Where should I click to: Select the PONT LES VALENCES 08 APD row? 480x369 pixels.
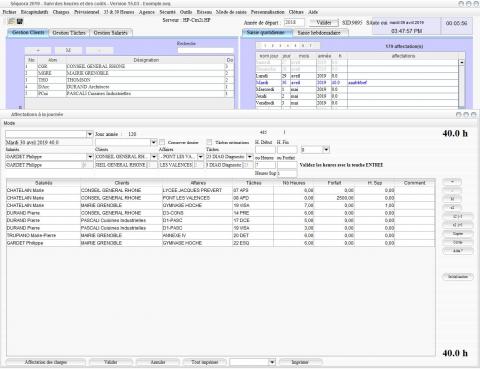[220, 198]
